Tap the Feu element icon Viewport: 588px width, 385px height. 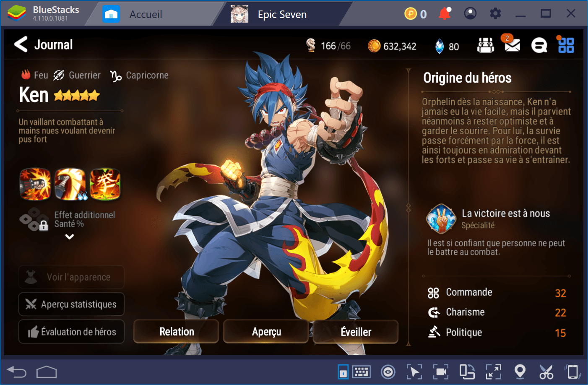coord(26,75)
